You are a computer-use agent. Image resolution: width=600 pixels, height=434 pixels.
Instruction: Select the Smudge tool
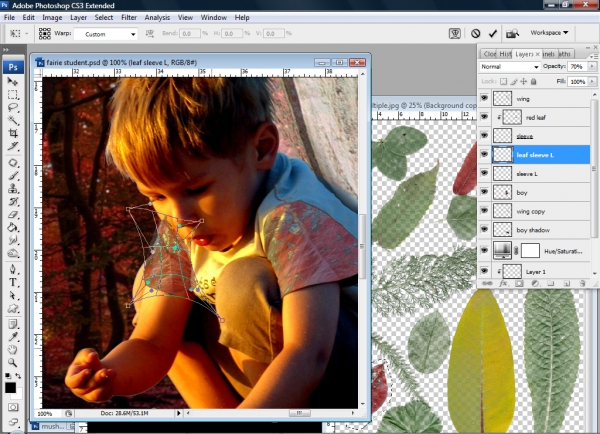(13, 240)
